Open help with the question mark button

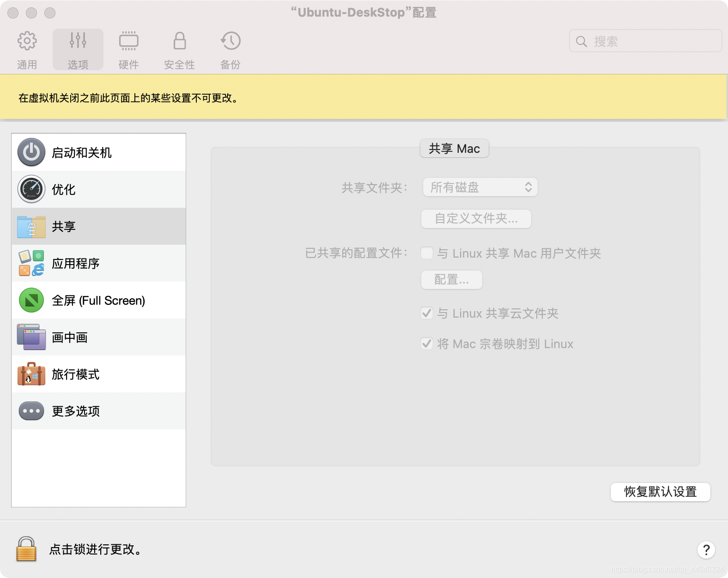pos(706,549)
